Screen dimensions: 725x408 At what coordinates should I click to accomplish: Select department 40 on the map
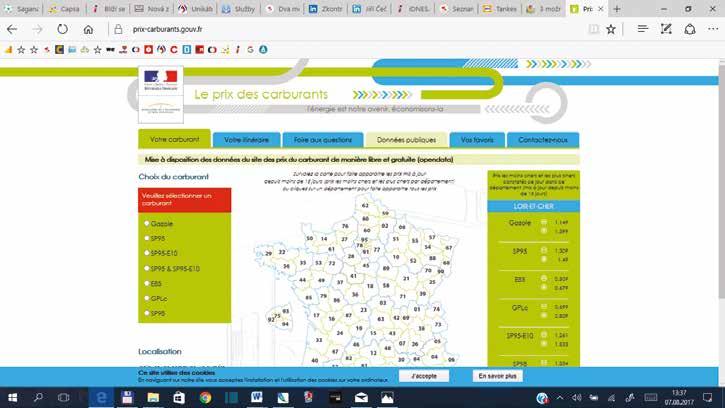314,360
